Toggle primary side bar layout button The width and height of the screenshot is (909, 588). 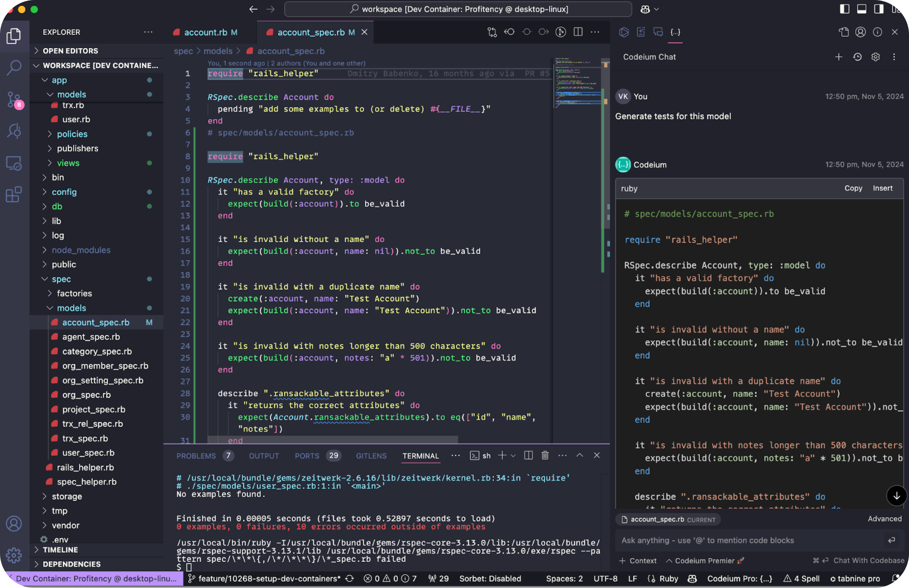[x=845, y=9]
